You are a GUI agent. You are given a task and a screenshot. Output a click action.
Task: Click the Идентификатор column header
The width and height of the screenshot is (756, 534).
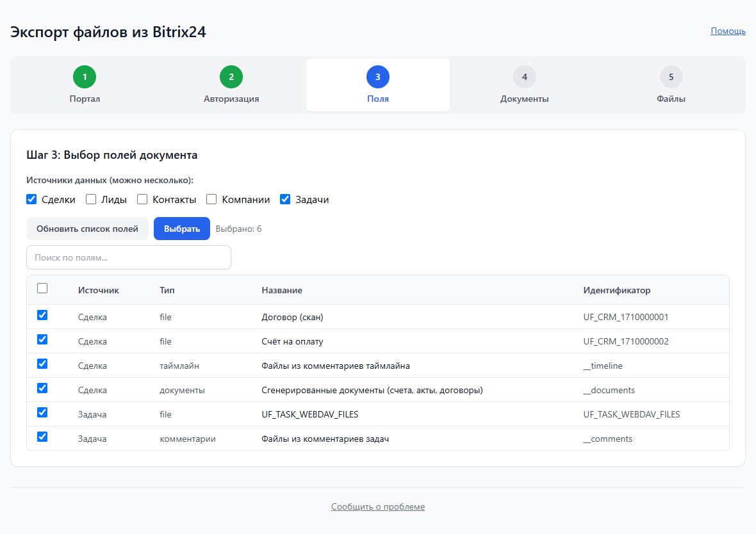[617, 290]
